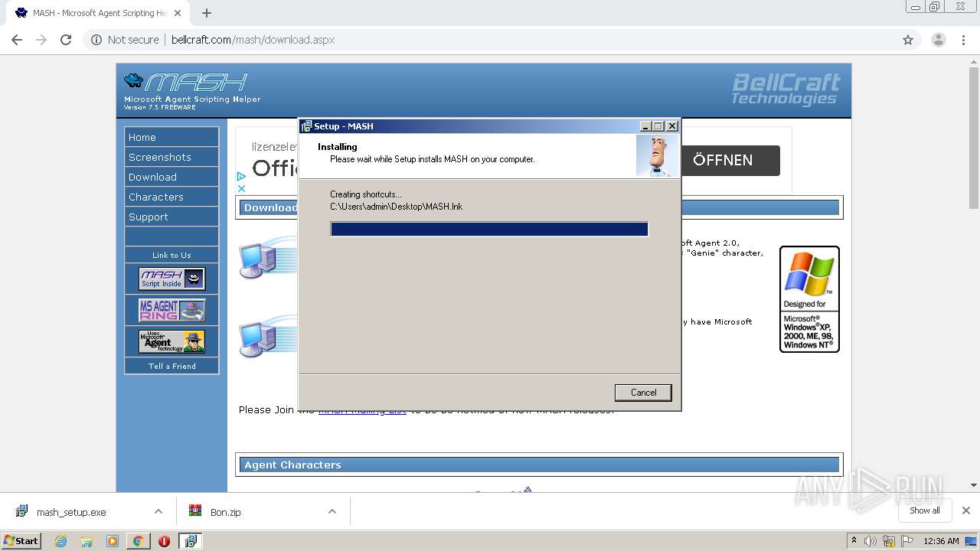Open the Screenshots sidebar link
The width and height of the screenshot is (980, 551).
(171, 157)
